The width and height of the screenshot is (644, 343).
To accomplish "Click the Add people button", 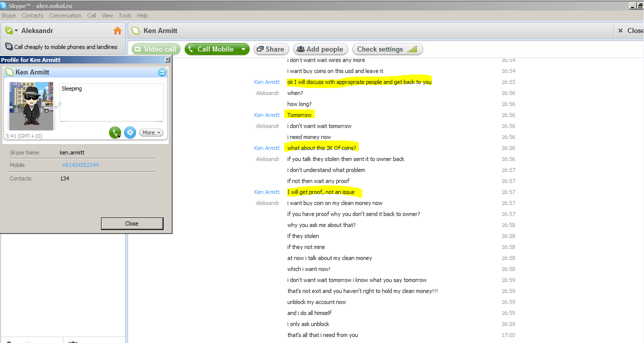I will (x=320, y=49).
